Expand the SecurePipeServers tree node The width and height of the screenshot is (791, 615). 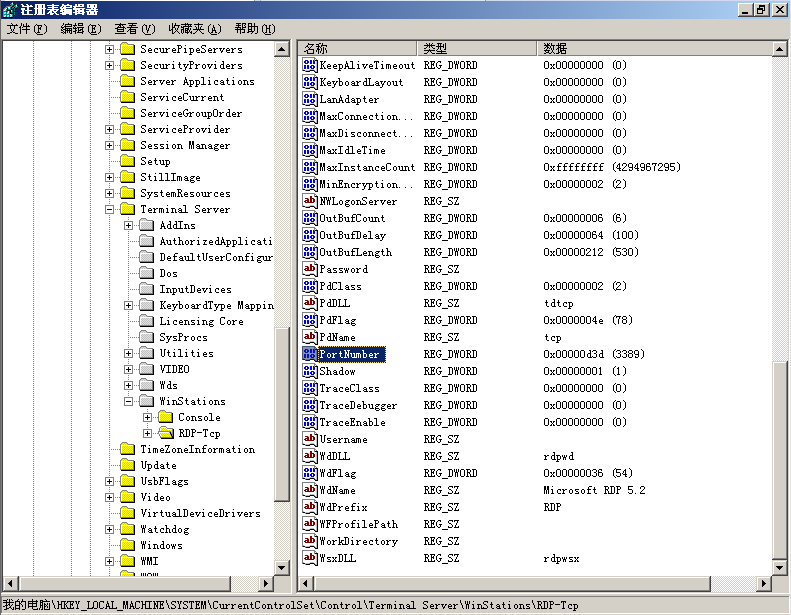pyautogui.click(x=109, y=49)
